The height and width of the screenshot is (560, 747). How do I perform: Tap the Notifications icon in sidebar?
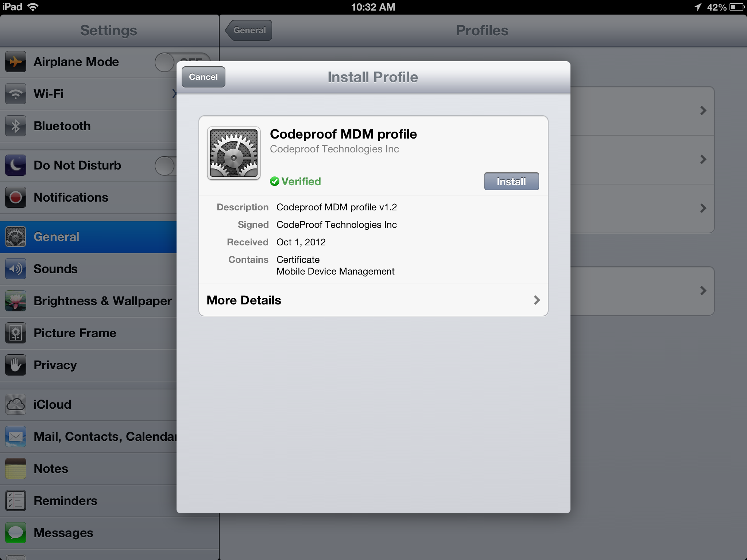[15, 197]
